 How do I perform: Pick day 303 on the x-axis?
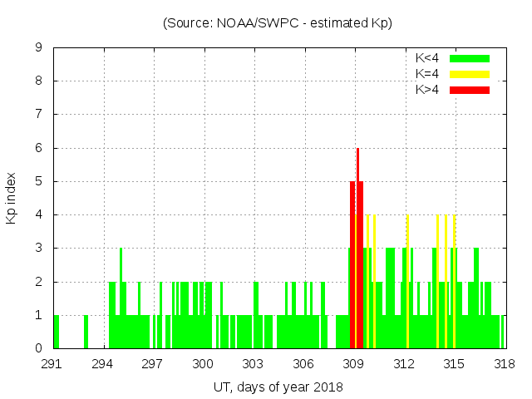coord(254,364)
